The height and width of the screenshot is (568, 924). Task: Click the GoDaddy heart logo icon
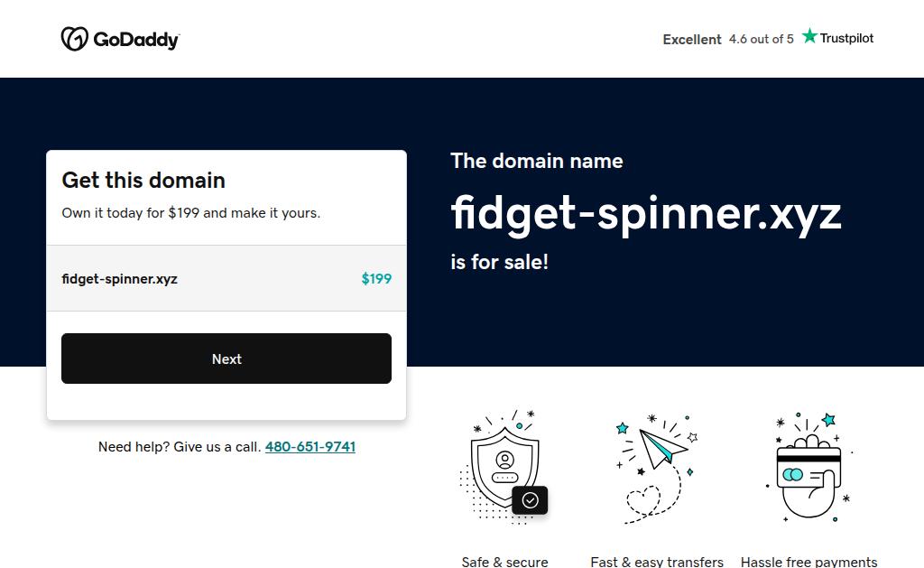pyautogui.click(x=74, y=39)
